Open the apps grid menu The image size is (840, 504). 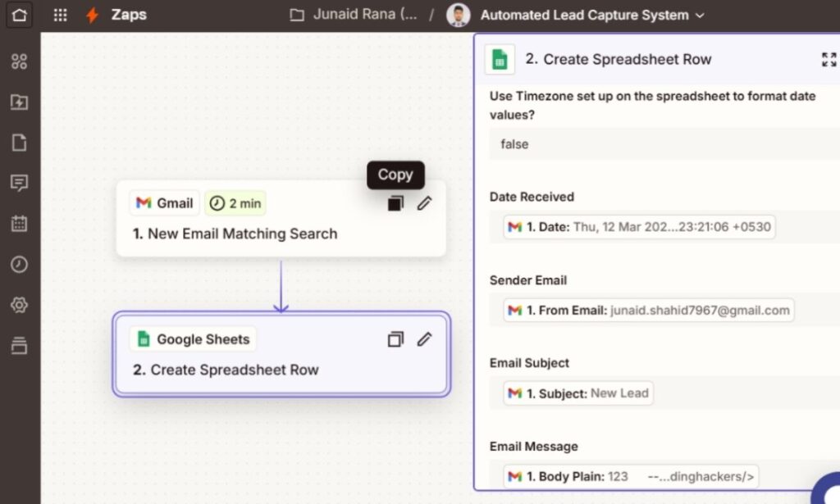pyautogui.click(x=61, y=15)
